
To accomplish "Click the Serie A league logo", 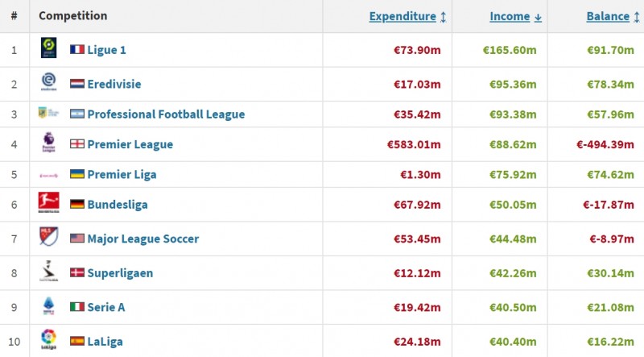I will 48,306.
